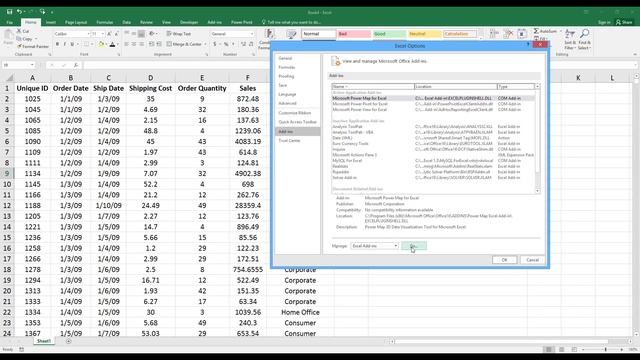The width and height of the screenshot is (640, 360).
Task: Switch to Insert ribbon tab
Action: point(51,22)
